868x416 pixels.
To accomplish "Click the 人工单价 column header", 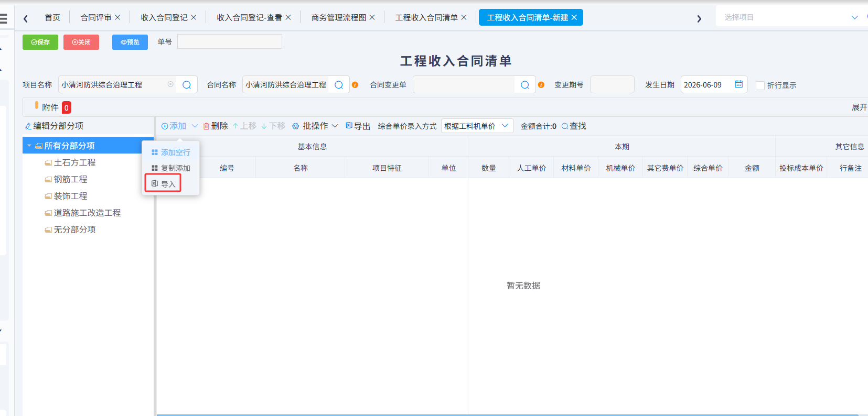I will [x=531, y=168].
